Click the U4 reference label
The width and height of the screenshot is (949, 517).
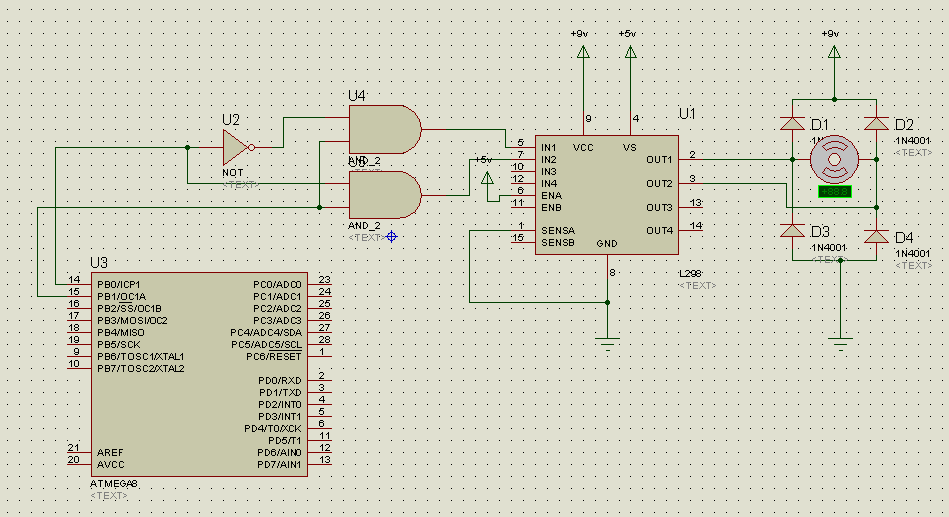point(356,96)
